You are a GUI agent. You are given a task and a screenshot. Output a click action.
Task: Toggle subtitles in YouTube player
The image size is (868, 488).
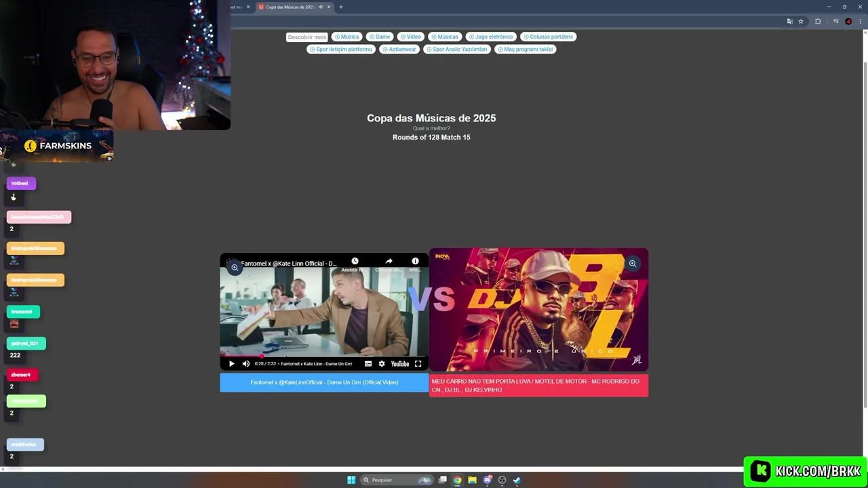coord(368,364)
